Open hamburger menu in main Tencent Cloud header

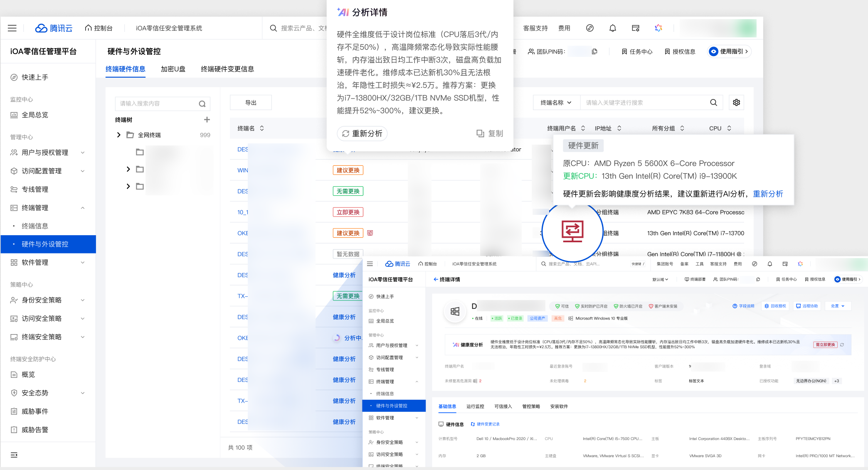[12, 28]
